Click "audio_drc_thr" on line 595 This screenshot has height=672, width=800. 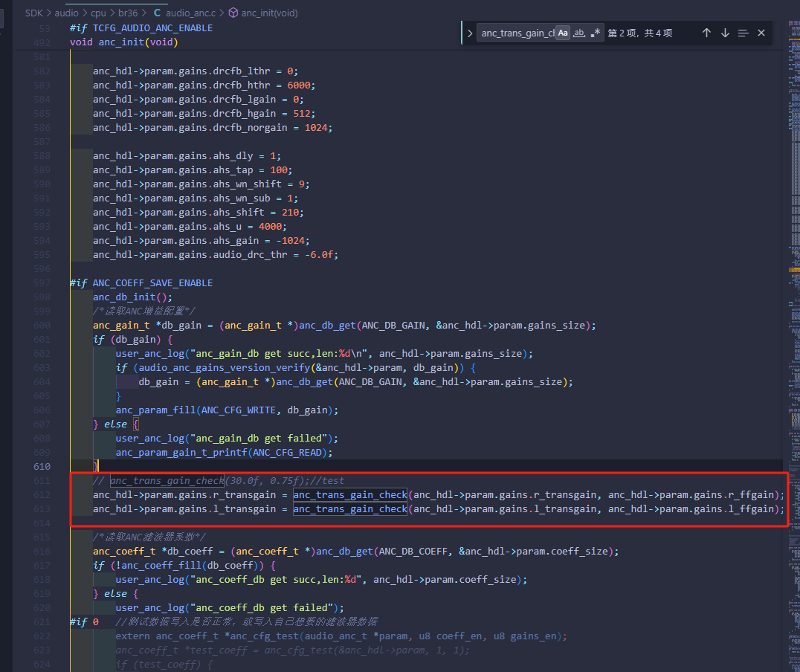point(250,255)
